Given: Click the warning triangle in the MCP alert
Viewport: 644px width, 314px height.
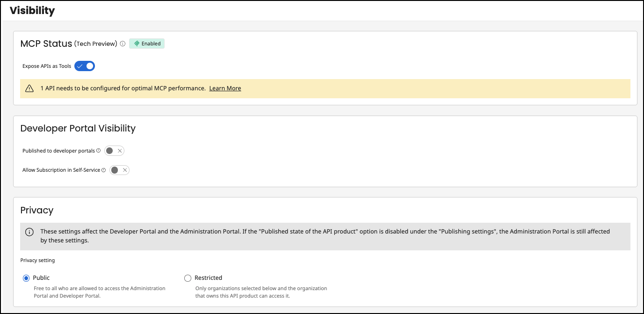Looking at the screenshot, I should 30,88.
